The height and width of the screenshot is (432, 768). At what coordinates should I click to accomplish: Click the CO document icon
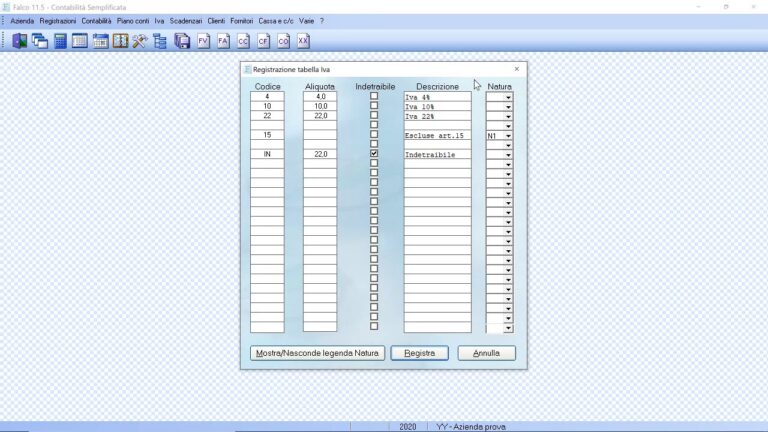[283, 41]
